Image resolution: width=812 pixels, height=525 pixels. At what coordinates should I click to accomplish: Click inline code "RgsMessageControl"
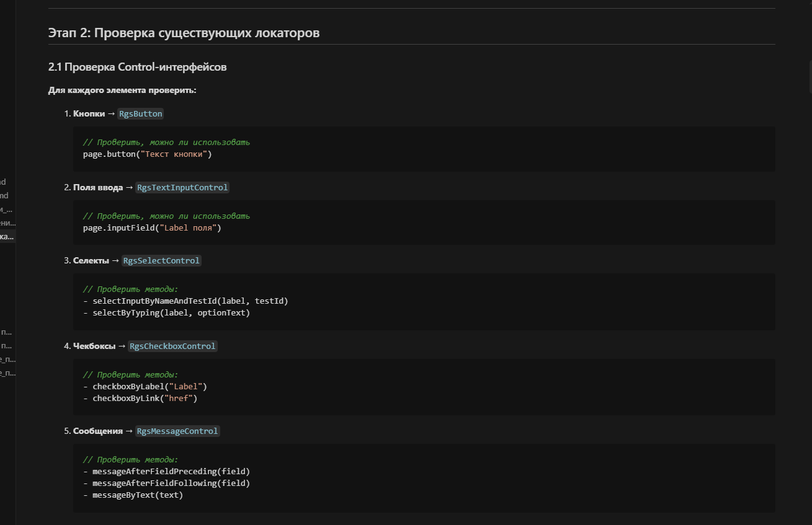point(178,431)
